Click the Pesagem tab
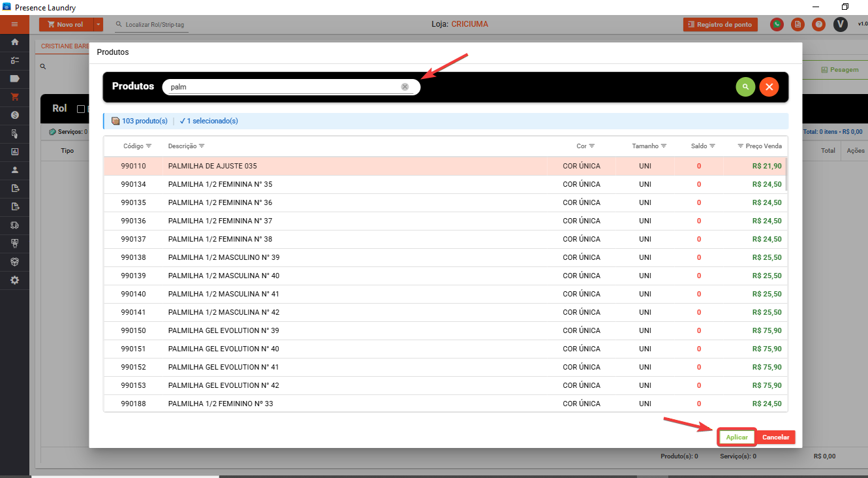Image resolution: width=868 pixels, height=478 pixels. pyautogui.click(x=840, y=69)
